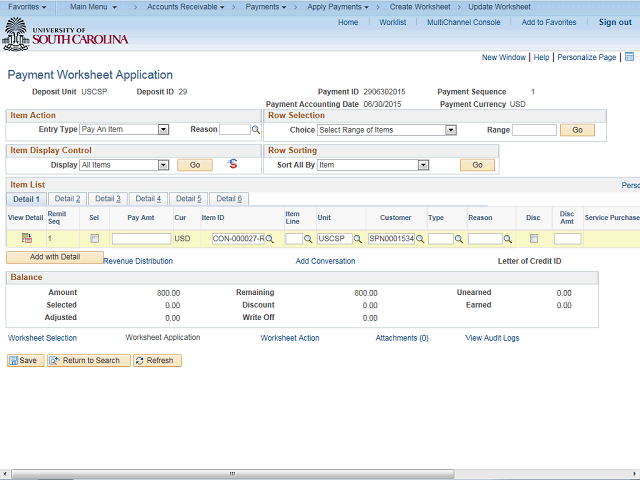
Task: Open the Customer lookup magnifier
Action: (420, 239)
